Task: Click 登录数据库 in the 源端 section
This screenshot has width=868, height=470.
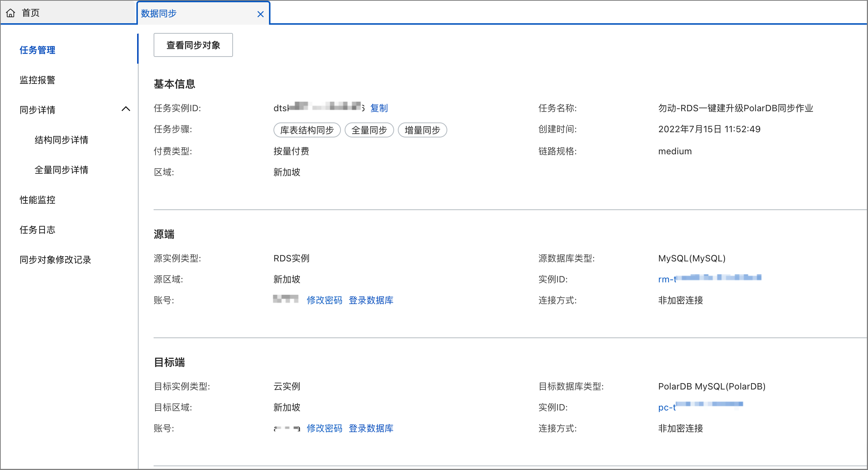Action: (x=371, y=300)
